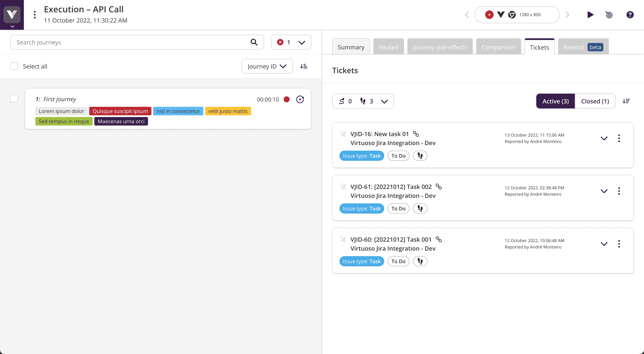Check the First journey checkbox
Image resolution: width=644 pixels, height=354 pixels.
14,98
